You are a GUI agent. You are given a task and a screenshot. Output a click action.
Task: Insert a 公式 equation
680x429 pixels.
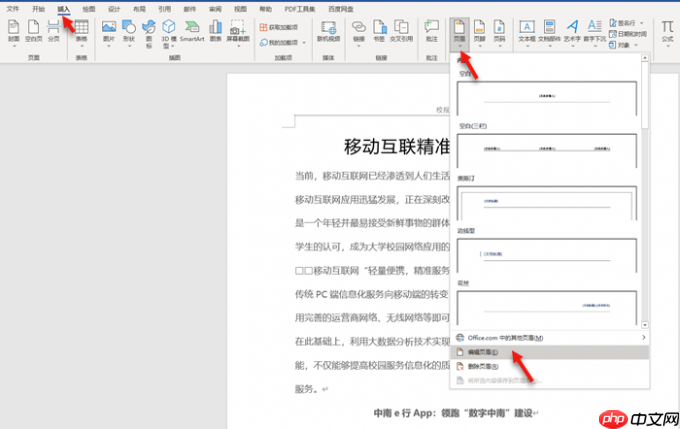tap(667, 32)
